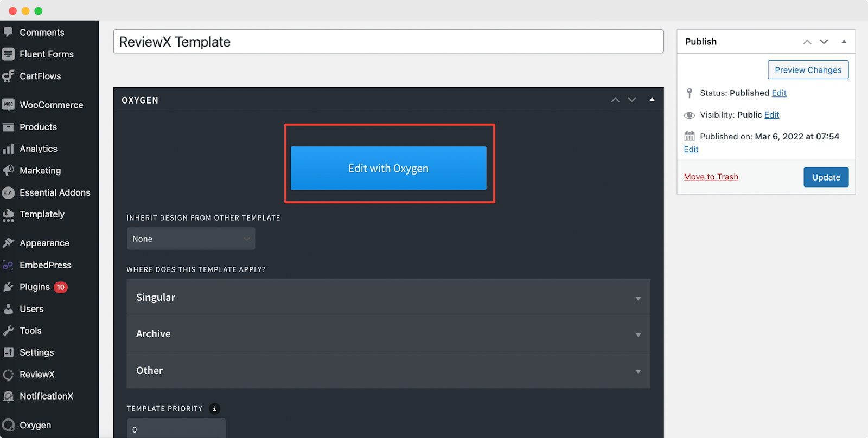Click the Status pin icon
Image resolution: width=868 pixels, height=438 pixels.
[690, 93]
